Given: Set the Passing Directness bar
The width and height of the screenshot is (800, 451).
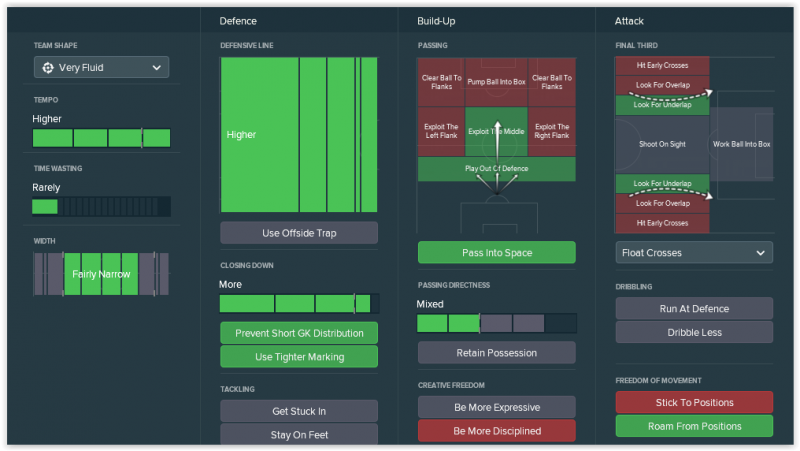Looking at the screenshot, I should [x=496, y=323].
